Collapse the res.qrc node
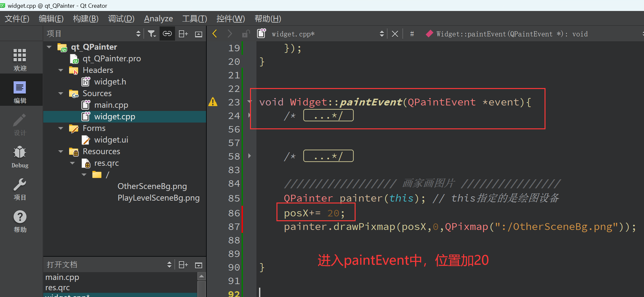The image size is (644, 297). pyautogui.click(x=73, y=163)
